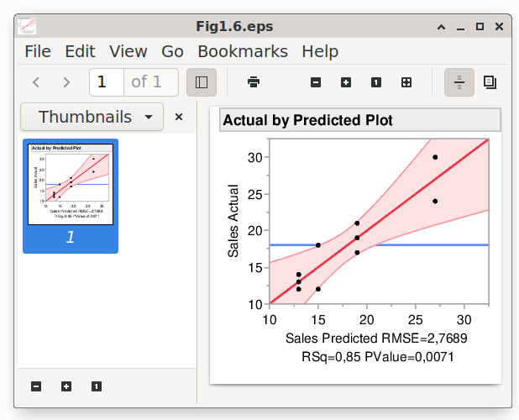Zoom in the document in main toolbar
Screen dimensions: 519x420
346,82
